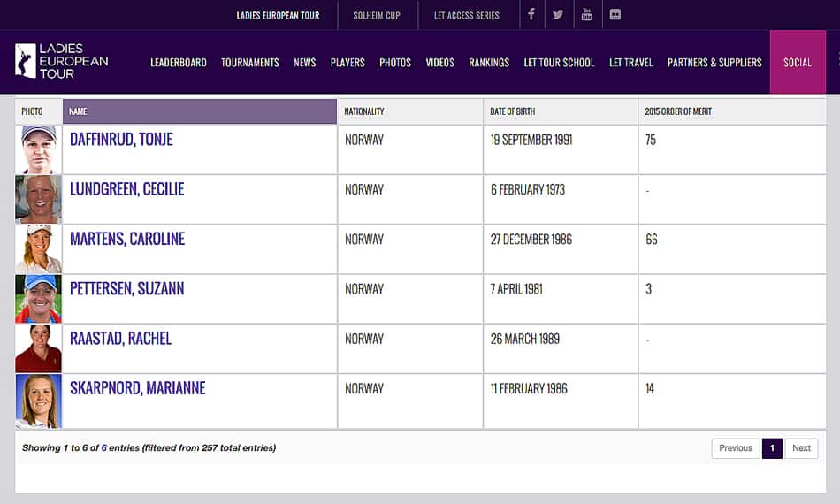The width and height of the screenshot is (840, 504).
Task: Open the Ladies European Tour top link
Action: (x=278, y=16)
